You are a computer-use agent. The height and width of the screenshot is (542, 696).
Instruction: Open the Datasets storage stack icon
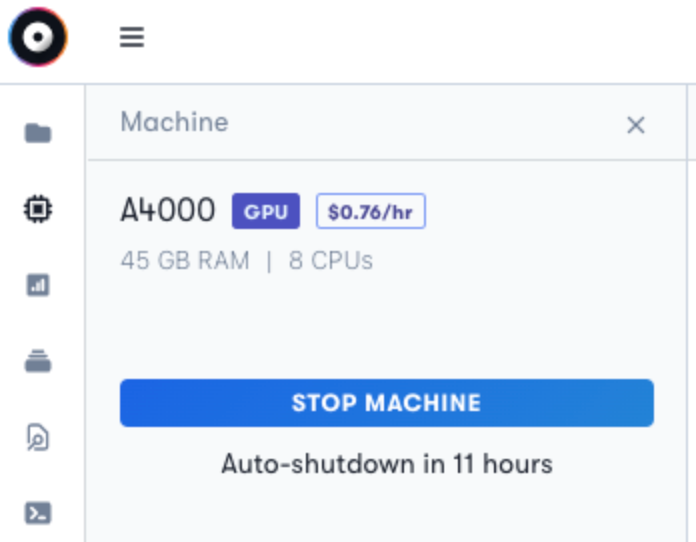(38, 361)
